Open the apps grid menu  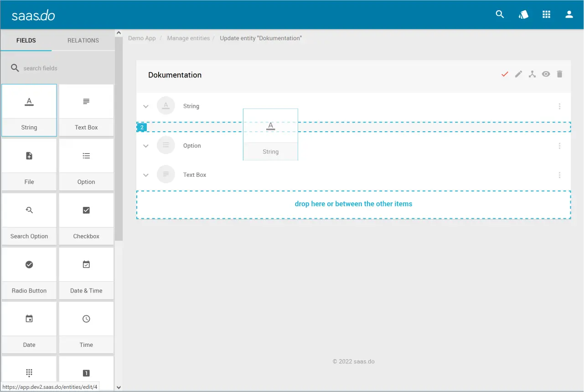[546, 14]
